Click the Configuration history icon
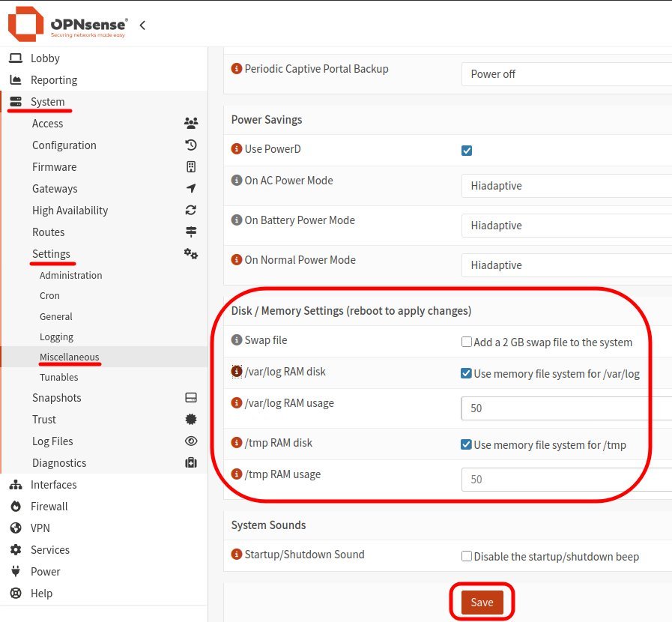The image size is (672, 622). pos(191,145)
